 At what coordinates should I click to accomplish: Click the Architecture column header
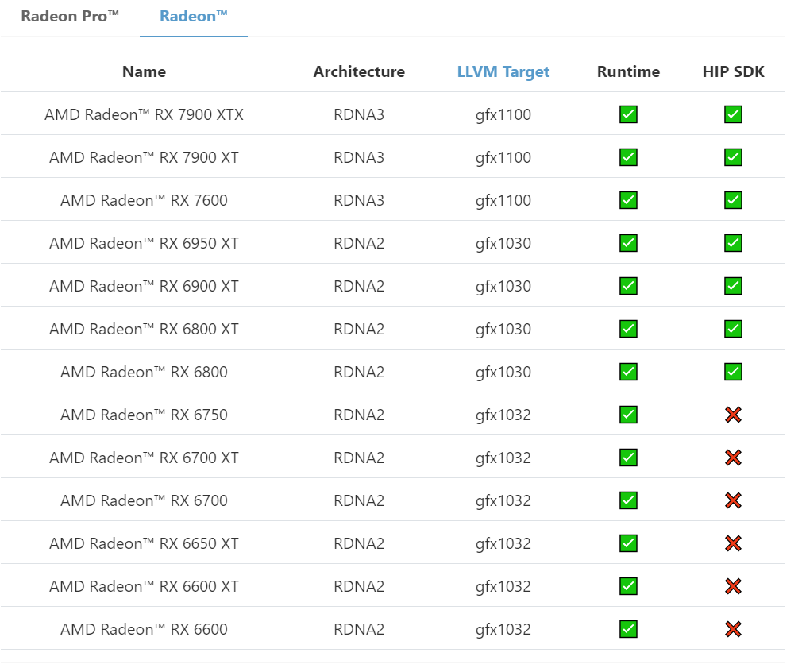coord(359,71)
